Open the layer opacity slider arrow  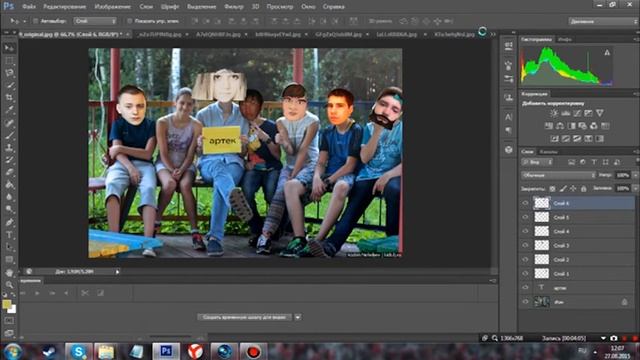point(635,175)
